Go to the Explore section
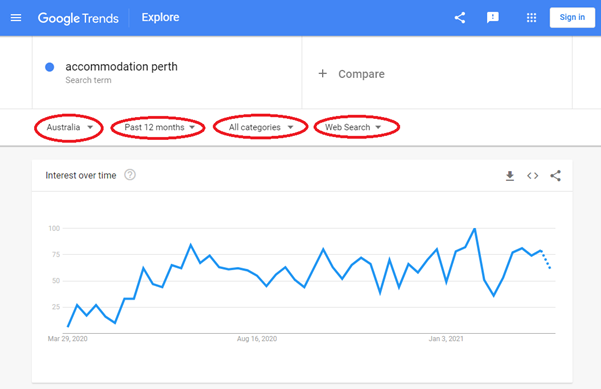601x389 pixels. click(160, 18)
